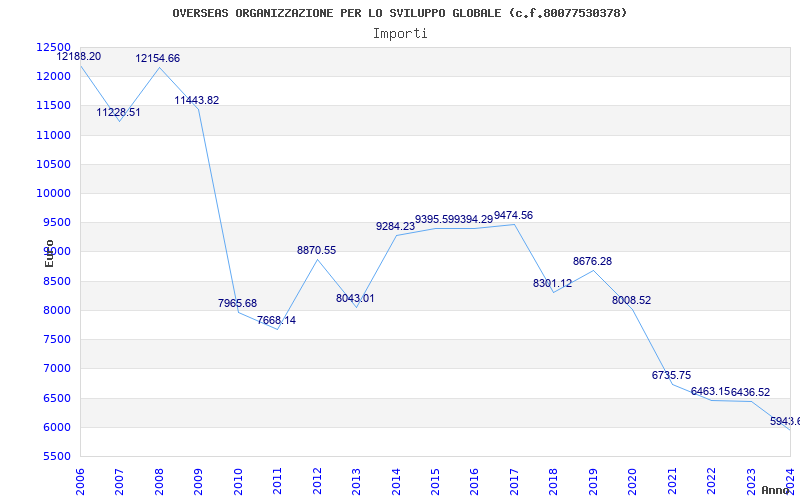Screen dimensions: 800x500
Task: Select the 6735.75 data label
Action: pyautogui.click(x=671, y=375)
